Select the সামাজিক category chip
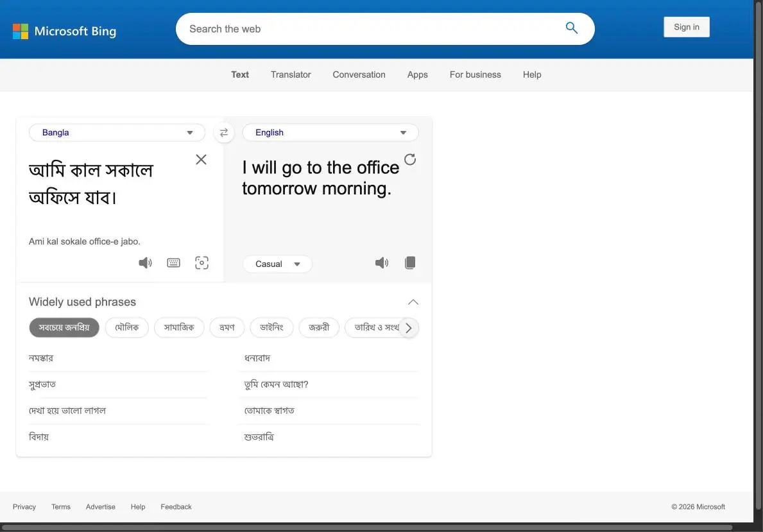This screenshot has height=532, width=763. tap(178, 327)
